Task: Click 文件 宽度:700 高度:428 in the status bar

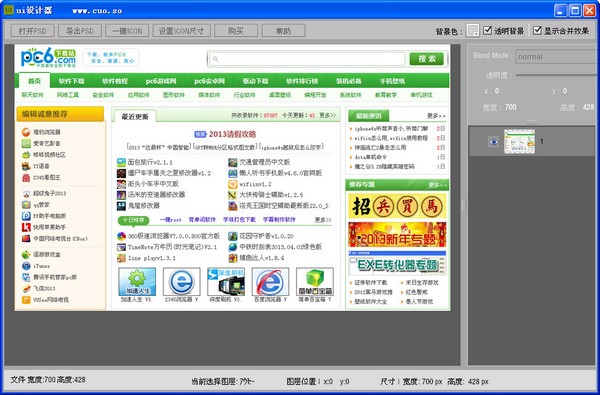Action: coord(48,380)
